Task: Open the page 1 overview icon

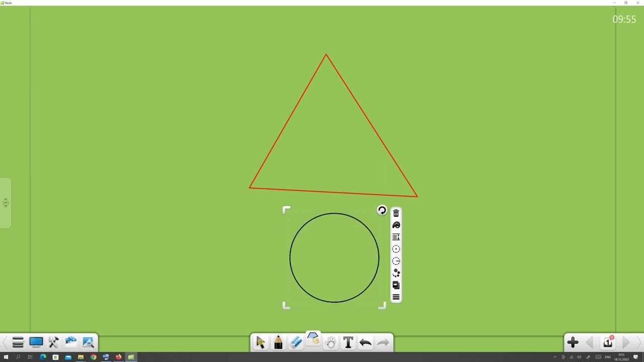Action: tap(608, 342)
